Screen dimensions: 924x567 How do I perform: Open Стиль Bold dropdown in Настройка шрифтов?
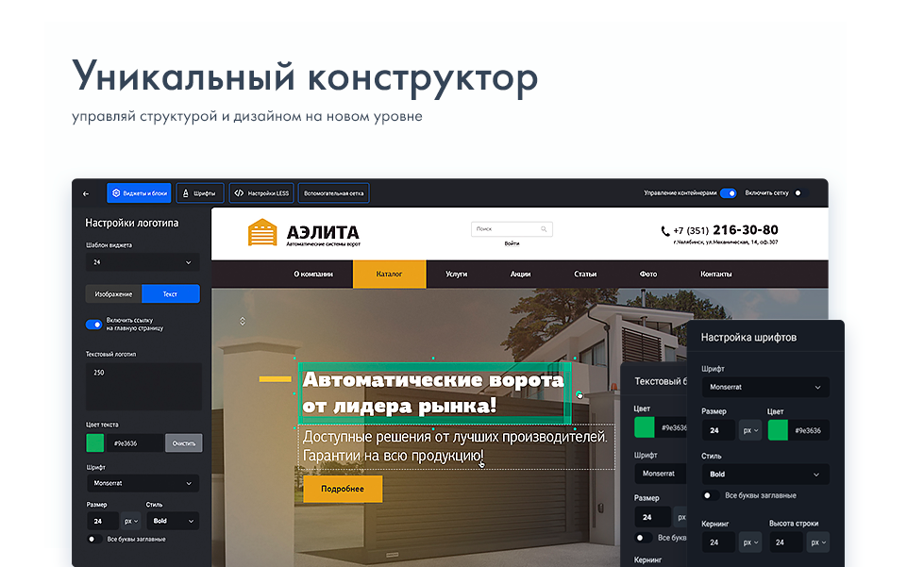(x=764, y=474)
